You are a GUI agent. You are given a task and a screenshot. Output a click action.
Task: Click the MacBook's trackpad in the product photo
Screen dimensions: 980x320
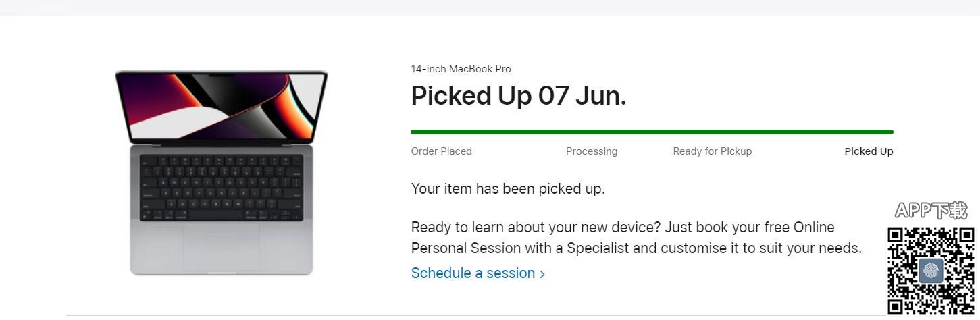[x=221, y=247]
